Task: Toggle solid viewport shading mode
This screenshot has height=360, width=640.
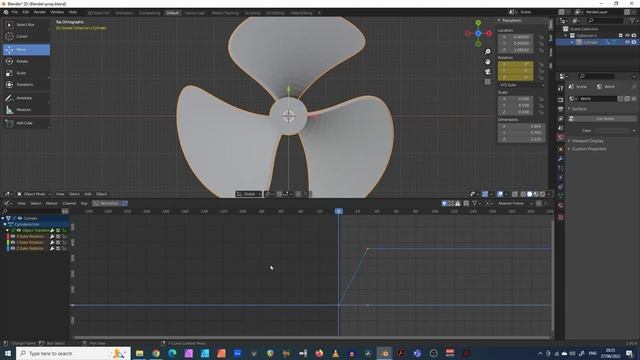Action: coord(529,194)
